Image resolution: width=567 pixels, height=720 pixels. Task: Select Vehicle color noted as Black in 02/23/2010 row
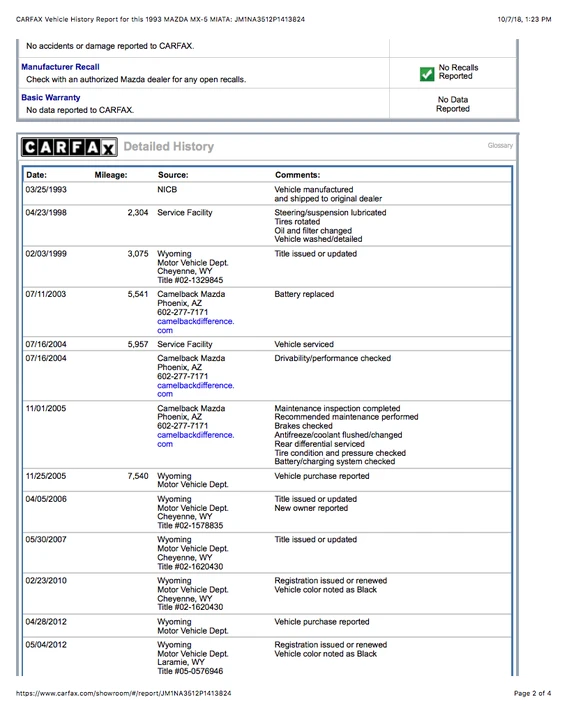click(x=325, y=590)
